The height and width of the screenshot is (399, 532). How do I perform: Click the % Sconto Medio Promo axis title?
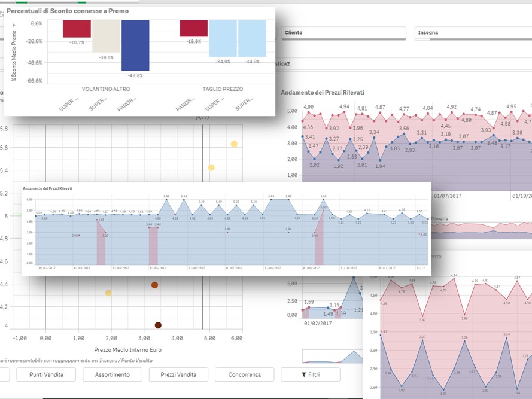[14, 56]
